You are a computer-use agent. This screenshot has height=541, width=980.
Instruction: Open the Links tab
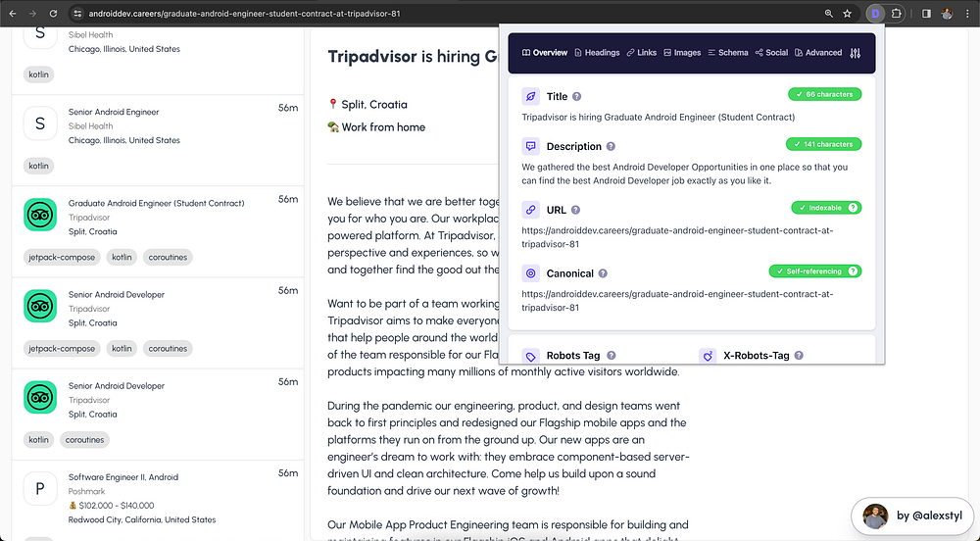pyautogui.click(x=642, y=53)
